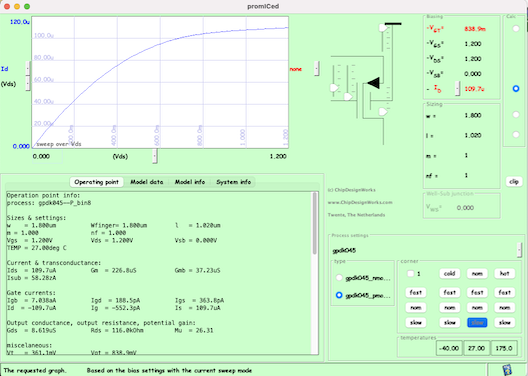
Task: Click the VWS well-sub junction value 0.000
Action: (465, 208)
